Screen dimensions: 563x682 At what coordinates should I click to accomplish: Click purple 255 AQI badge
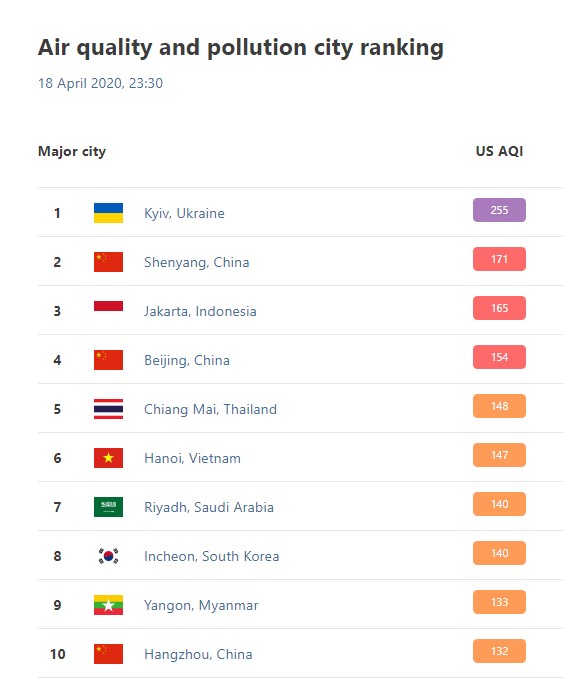click(499, 210)
